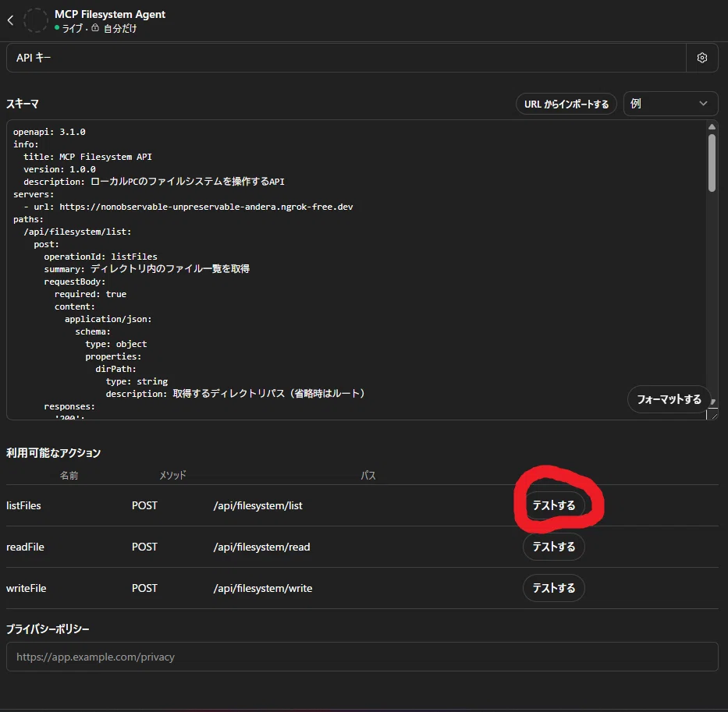Click 'title: MCP Filesystem API' line
The width and height of the screenshot is (728, 712).
[x=87, y=157]
